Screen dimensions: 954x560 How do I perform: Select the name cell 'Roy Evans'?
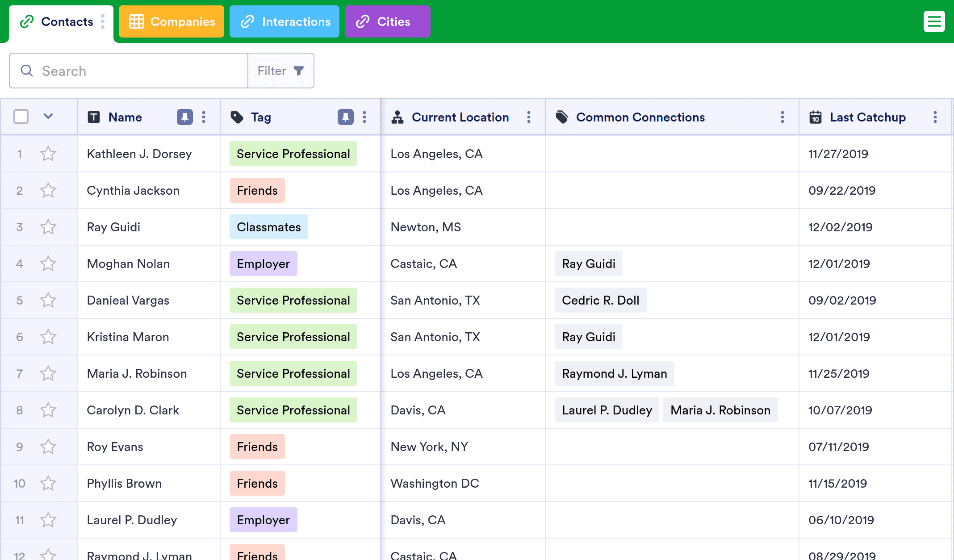click(x=149, y=447)
